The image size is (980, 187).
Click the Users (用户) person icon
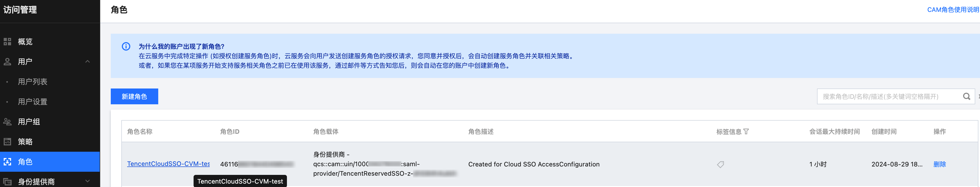[x=7, y=62]
